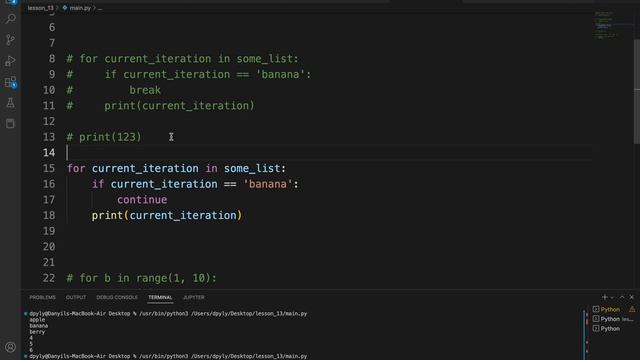Switch to the DEBUG CONSOLE tab

(x=117, y=298)
